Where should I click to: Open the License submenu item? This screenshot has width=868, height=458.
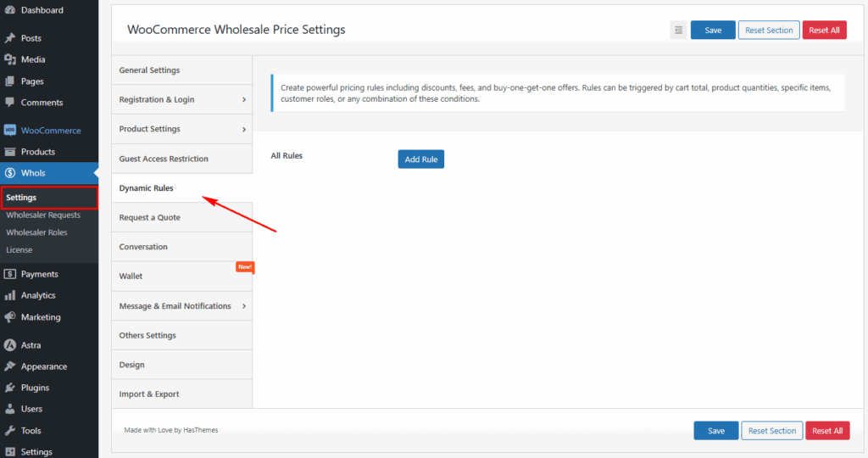(19, 249)
